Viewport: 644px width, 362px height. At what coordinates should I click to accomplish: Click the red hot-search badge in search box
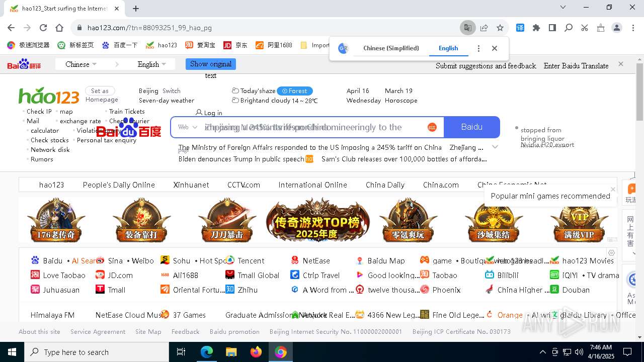click(432, 127)
